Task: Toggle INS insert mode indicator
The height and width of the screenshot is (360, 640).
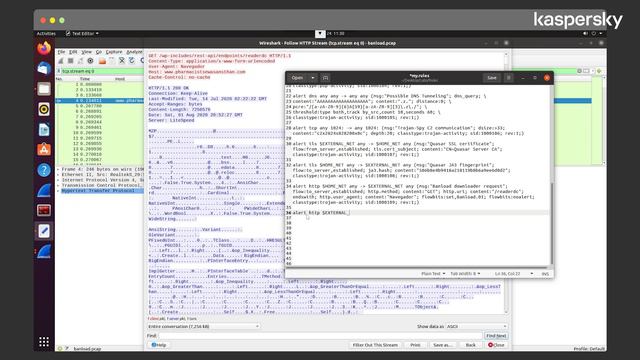Action: pos(545,273)
